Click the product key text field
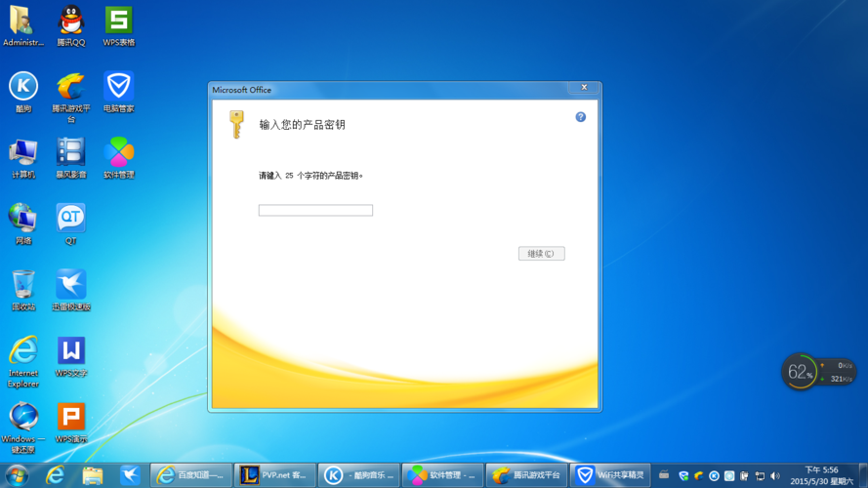Image resolution: width=868 pixels, height=488 pixels. [x=315, y=210]
